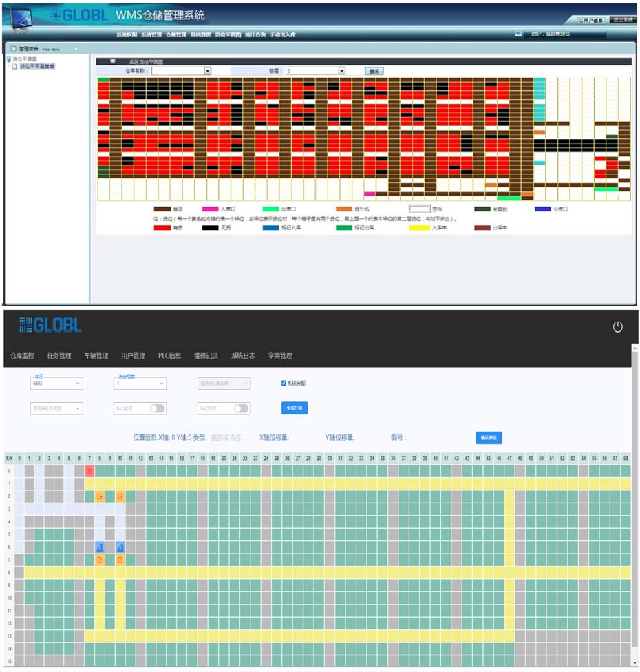Viewport: 640px width, 672px height.
Task: Uncheck the 系统分配 checkbox
Action: tap(284, 384)
